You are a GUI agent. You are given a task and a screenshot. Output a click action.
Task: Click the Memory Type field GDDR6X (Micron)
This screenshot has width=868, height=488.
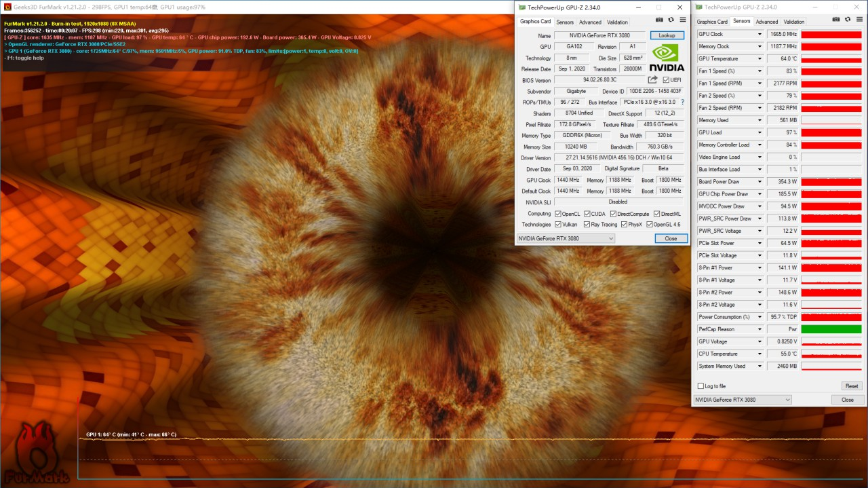[x=583, y=136]
